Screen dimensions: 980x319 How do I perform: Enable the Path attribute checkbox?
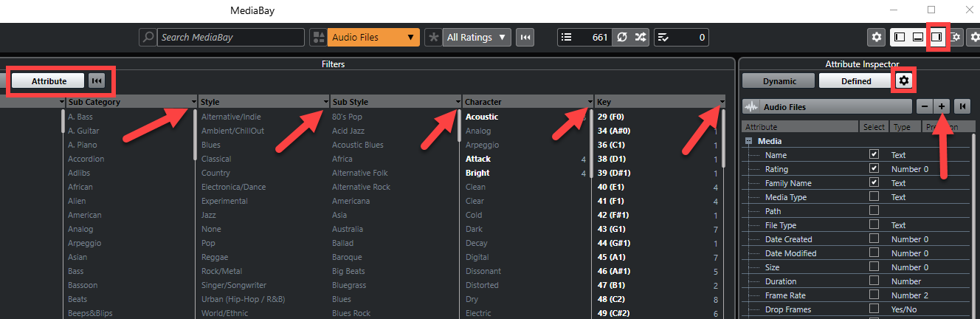click(x=874, y=211)
